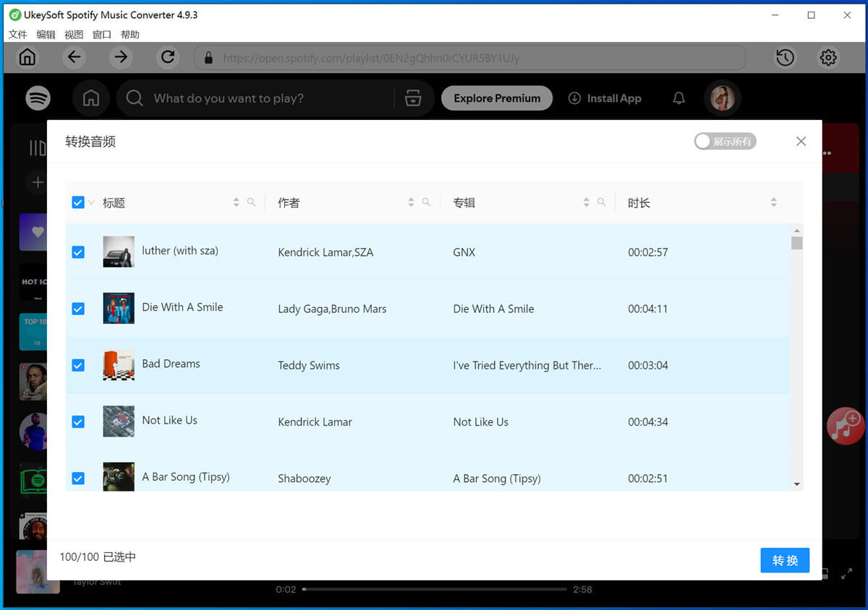Open conversion history clock icon
Screen dimensions: 868x610
pyautogui.click(x=786, y=58)
